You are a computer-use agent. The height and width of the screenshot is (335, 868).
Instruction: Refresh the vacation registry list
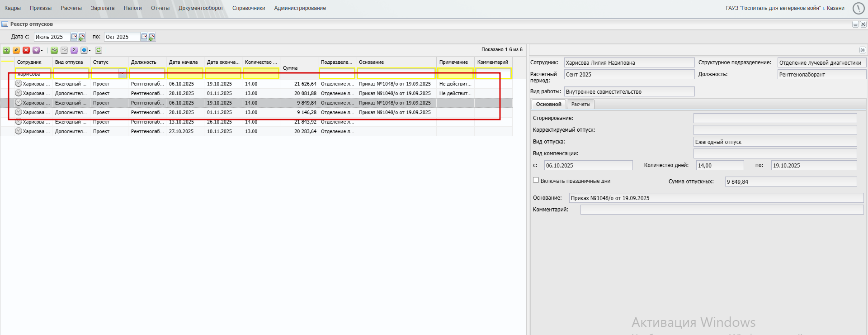click(x=99, y=50)
